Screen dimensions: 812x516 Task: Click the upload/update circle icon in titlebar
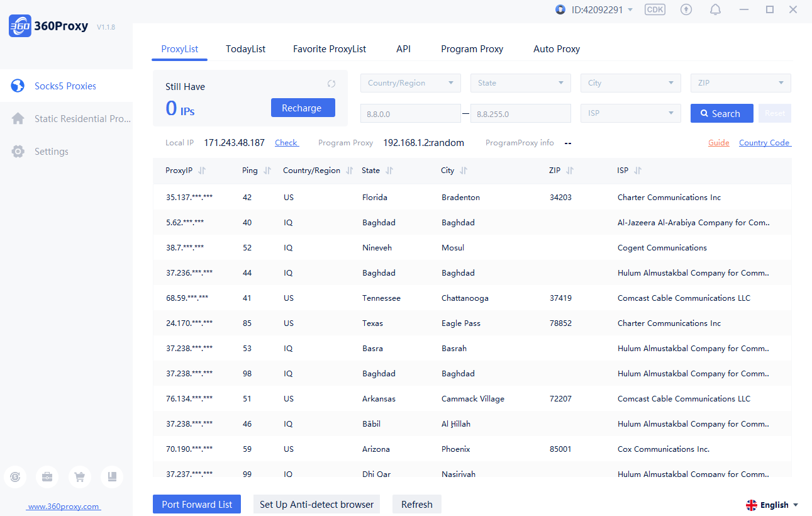point(686,9)
